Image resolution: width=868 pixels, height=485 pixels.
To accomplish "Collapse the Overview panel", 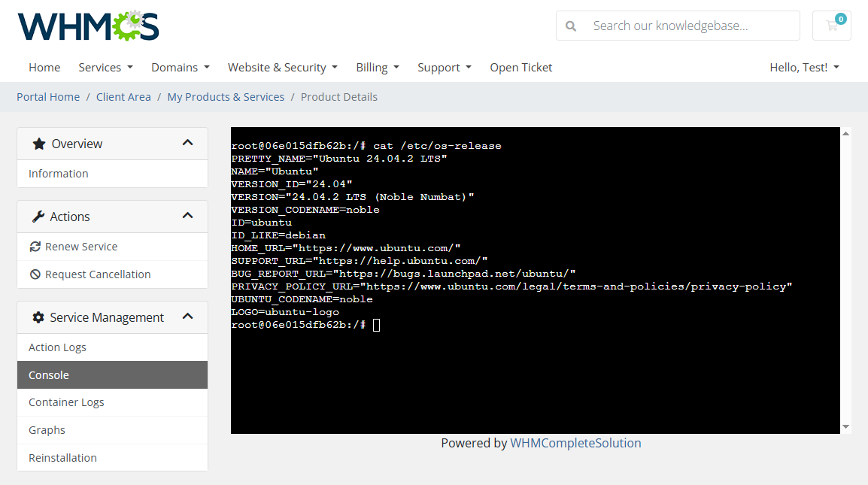I will pos(187,143).
